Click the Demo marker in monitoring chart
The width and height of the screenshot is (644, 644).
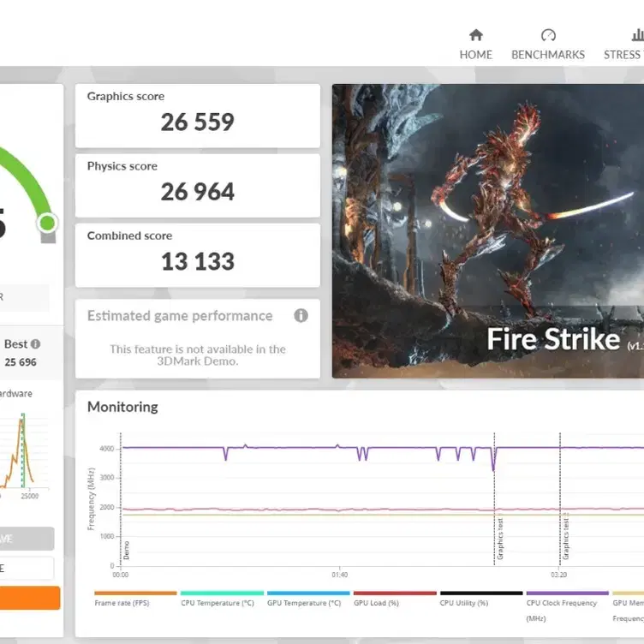tap(126, 551)
